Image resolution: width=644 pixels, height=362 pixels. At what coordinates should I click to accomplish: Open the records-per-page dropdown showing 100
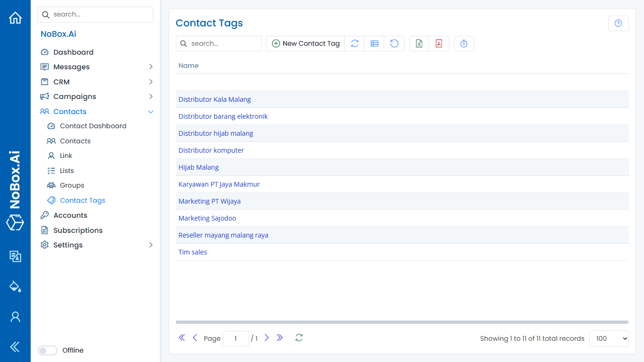click(609, 338)
